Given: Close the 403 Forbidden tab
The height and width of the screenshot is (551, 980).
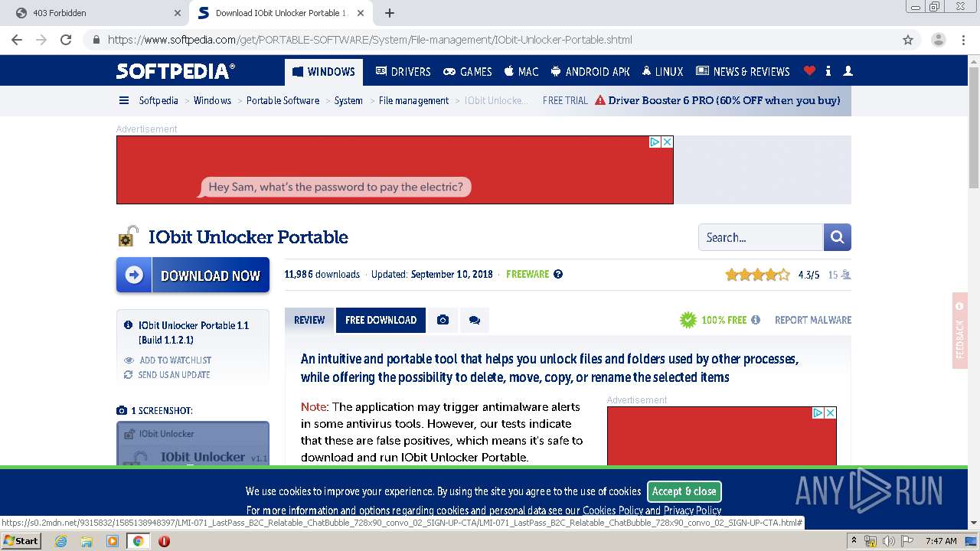Looking at the screenshot, I should point(178,13).
